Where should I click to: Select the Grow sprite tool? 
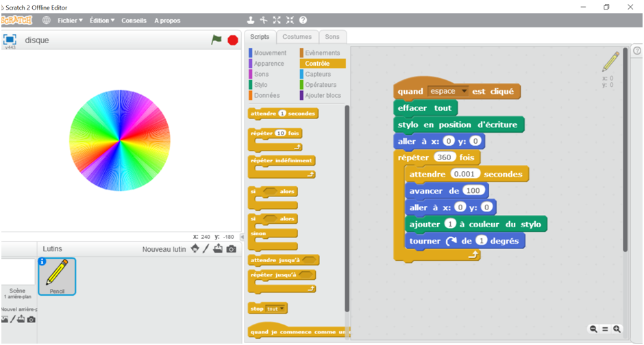277,21
